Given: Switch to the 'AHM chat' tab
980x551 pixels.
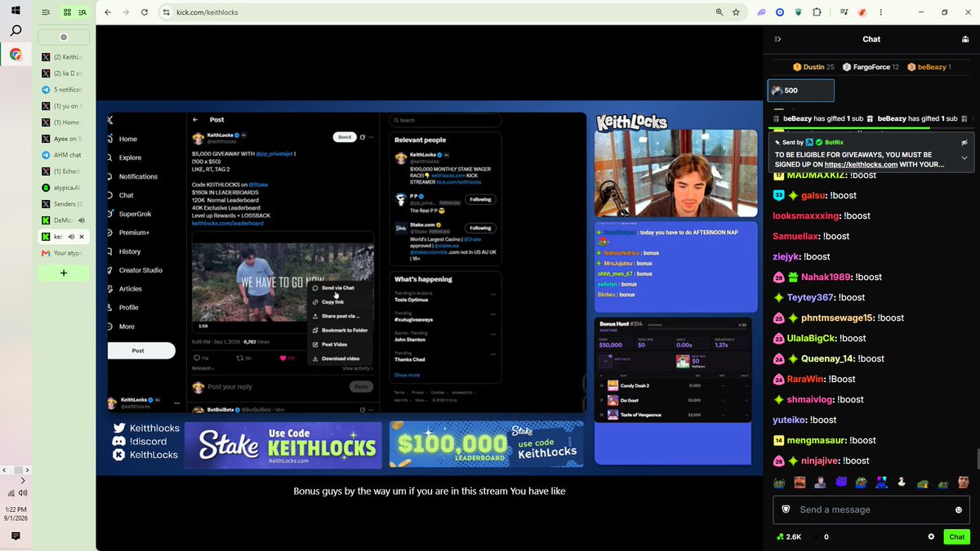Looking at the screenshot, I should click(x=63, y=155).
